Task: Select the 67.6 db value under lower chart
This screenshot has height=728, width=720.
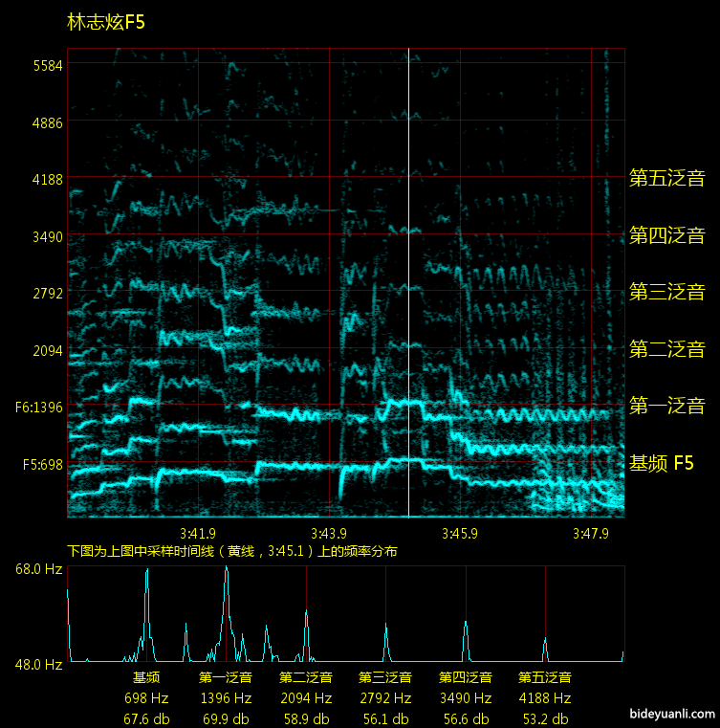Action: click(145, 718)
